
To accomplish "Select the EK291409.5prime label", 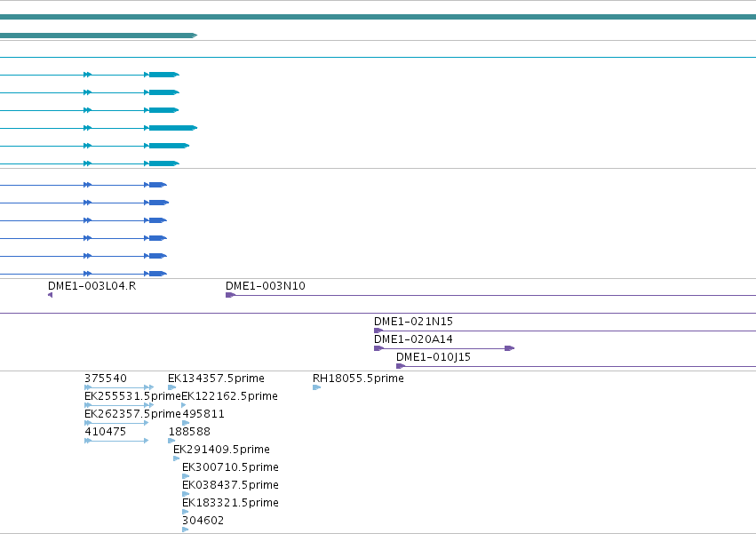I will [221, 450].
